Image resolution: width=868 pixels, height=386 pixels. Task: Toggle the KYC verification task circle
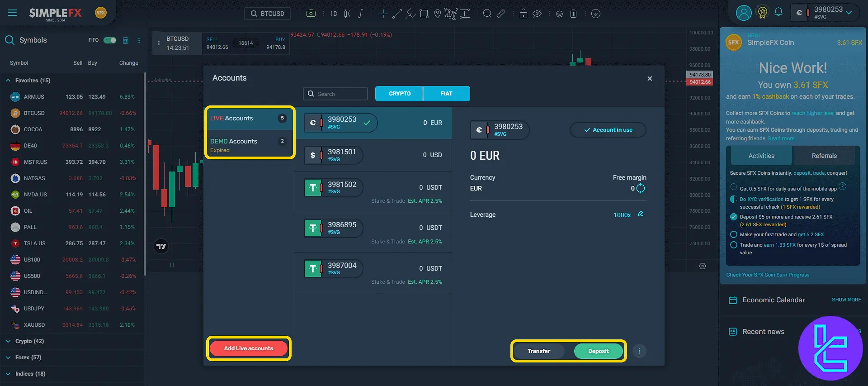734,199
